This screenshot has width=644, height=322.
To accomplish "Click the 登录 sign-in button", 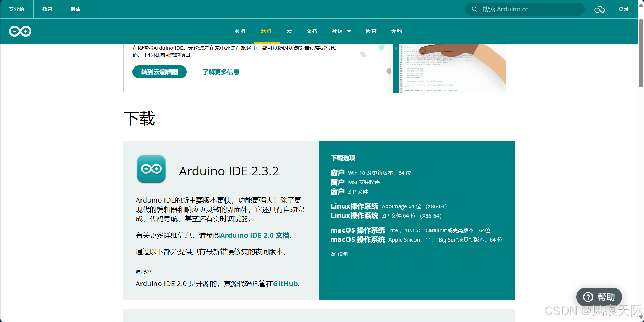I will click(x=623, y=9).
